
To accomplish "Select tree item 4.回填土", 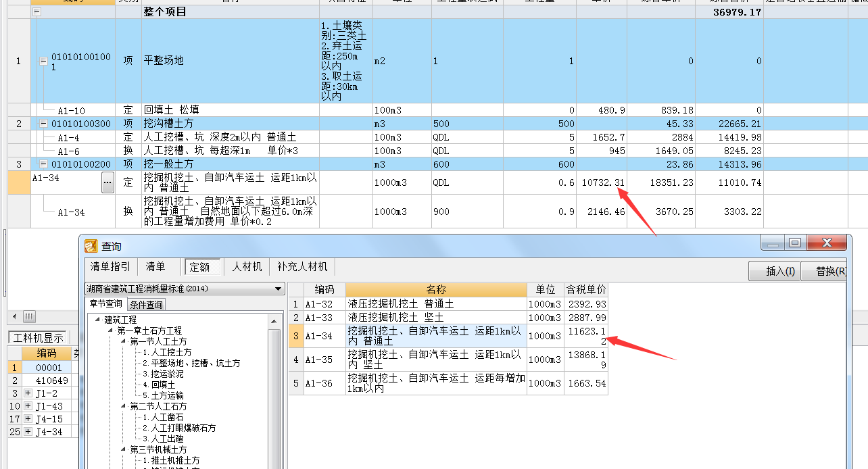I will tap(159, 385).
